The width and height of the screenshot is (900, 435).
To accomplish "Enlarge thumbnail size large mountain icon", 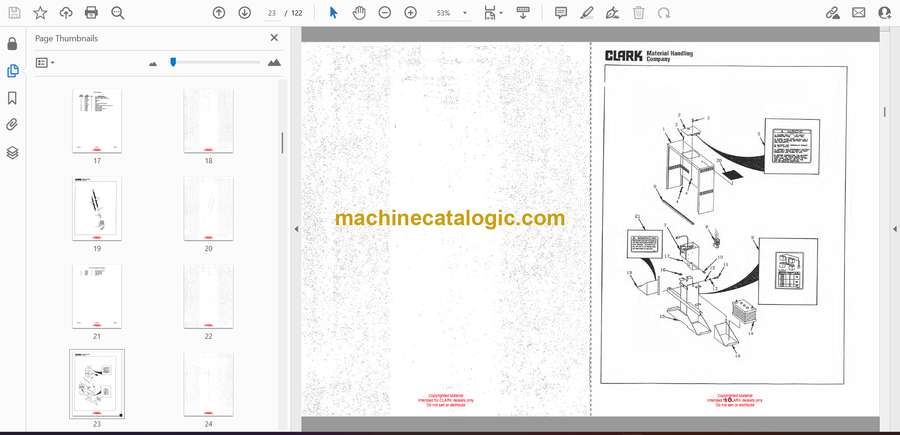I will coord(274,63).
